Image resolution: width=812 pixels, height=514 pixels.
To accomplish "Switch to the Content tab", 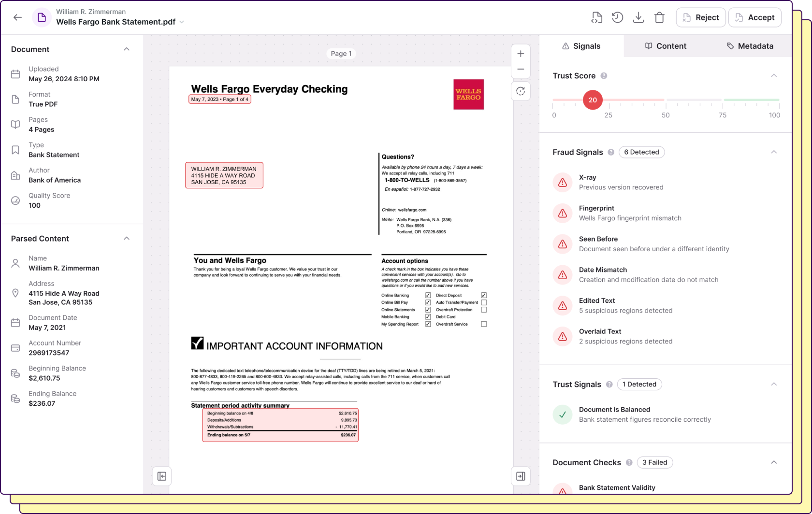I will coord(666,46).
